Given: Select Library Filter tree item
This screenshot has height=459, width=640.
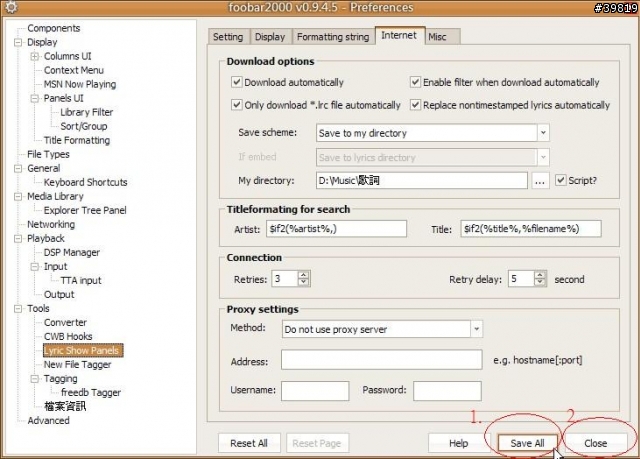Looking at the screenshot, I should click(x=87, y=112).
